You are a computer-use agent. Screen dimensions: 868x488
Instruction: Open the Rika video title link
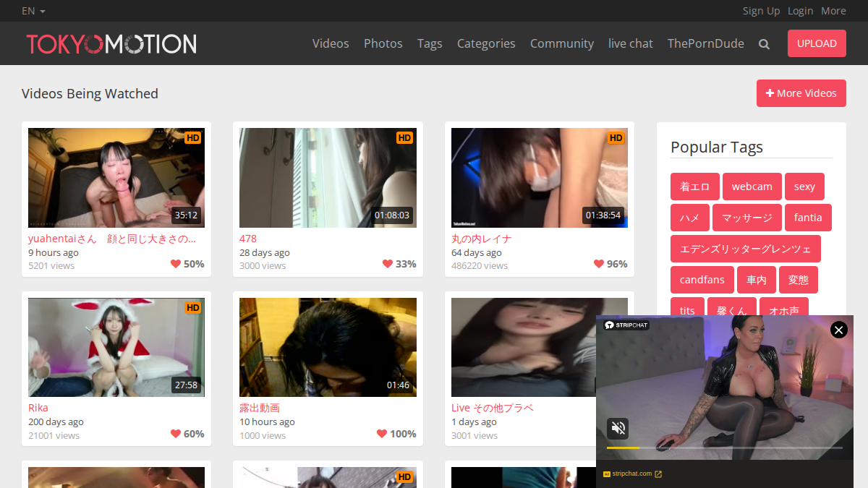(x=38, y=408)
